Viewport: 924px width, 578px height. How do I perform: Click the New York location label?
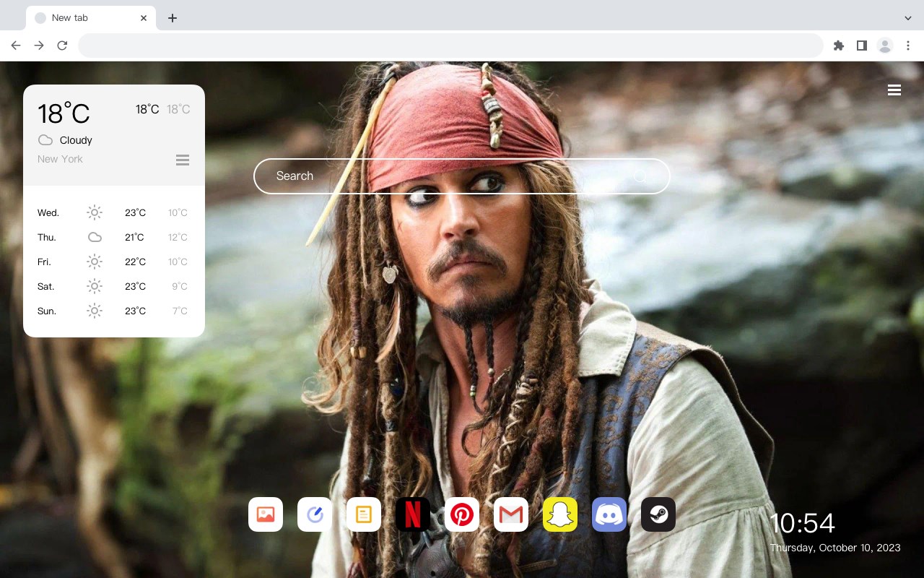pos(60,159)
